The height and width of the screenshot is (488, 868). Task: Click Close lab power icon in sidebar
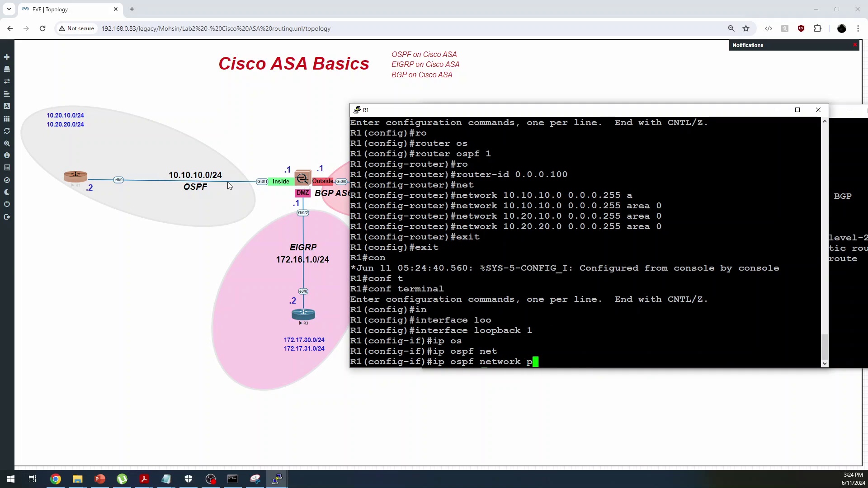pos(7,204)
